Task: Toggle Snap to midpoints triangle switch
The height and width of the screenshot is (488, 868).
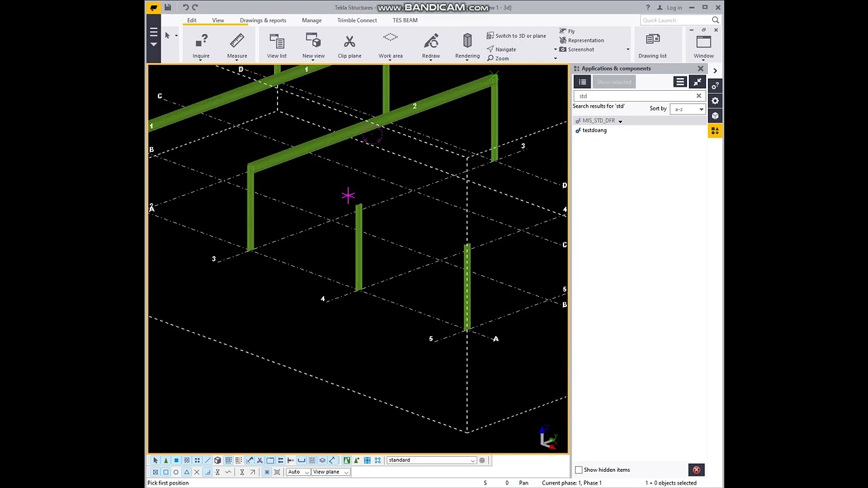Action: [x=186, y=472]
